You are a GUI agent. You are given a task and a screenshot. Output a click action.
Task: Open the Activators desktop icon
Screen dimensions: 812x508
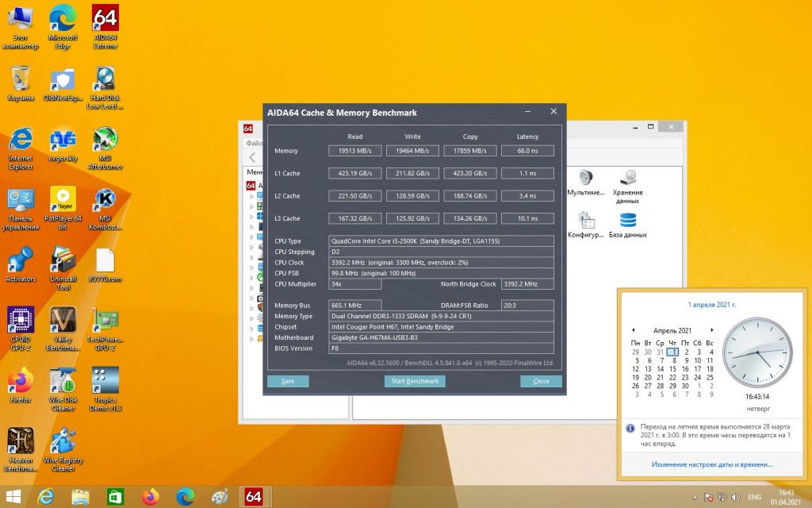coord(21,265)
